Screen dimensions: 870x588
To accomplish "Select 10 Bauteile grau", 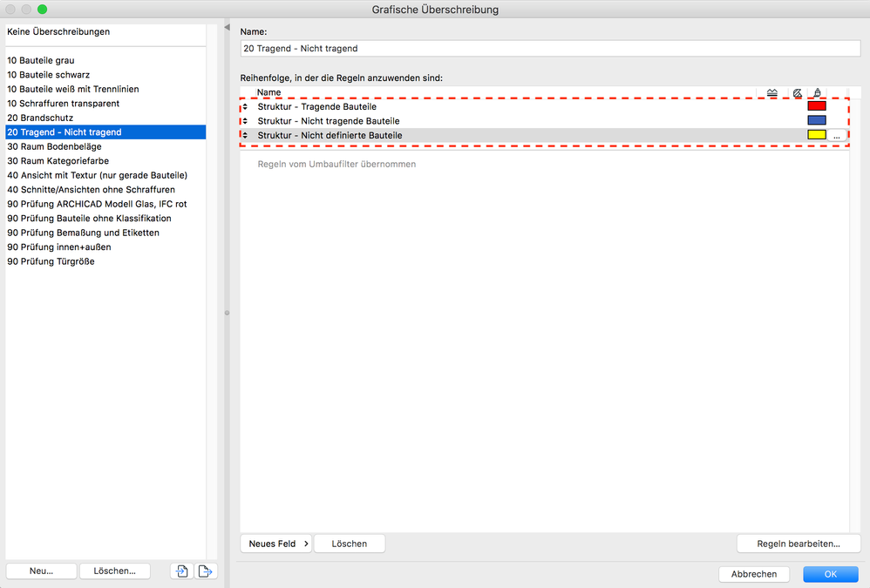I will click(x=106, y=60).
